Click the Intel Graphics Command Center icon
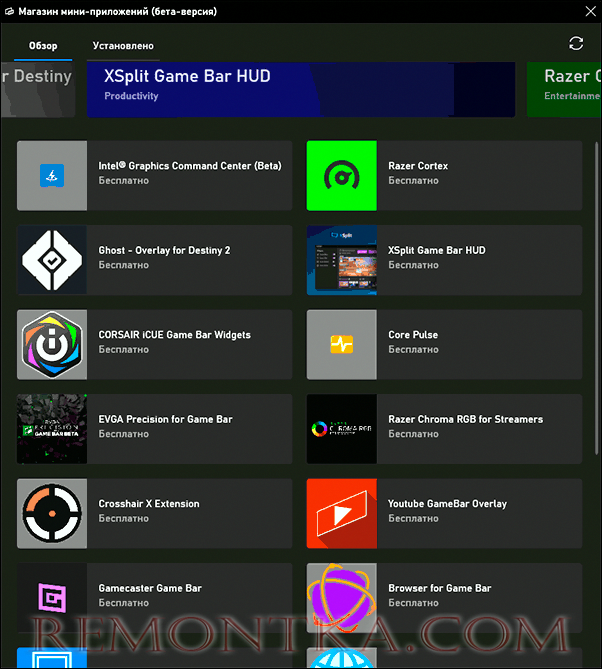The height and width of the screenshot is (669, 602). [52, 176]
